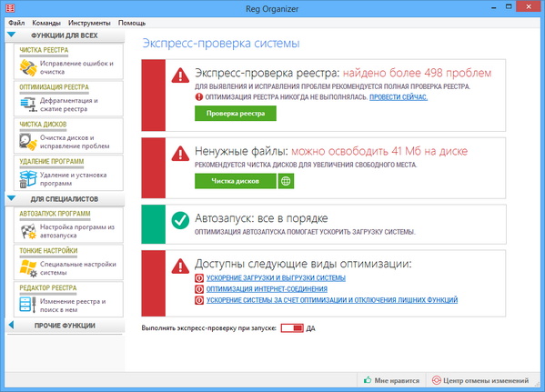This screenshot has height=392, width=545.
Task: Open the Автозапуск программ flag icon
Action: [x=28, y=231]
